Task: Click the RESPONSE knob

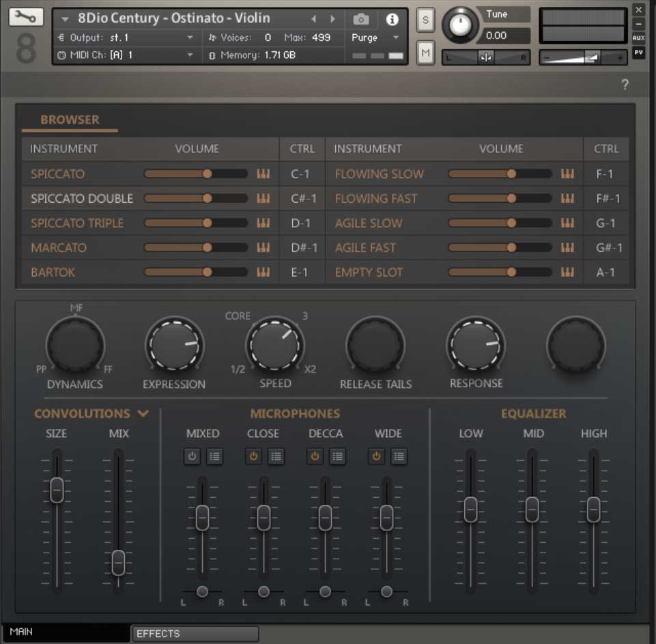Action: click(x=476, y=346)
